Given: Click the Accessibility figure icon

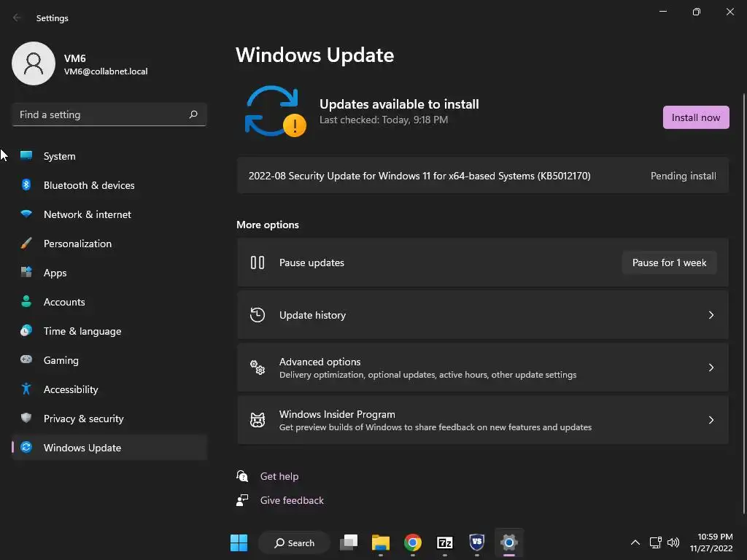Looking at the screenshot, I should [26, 389].
